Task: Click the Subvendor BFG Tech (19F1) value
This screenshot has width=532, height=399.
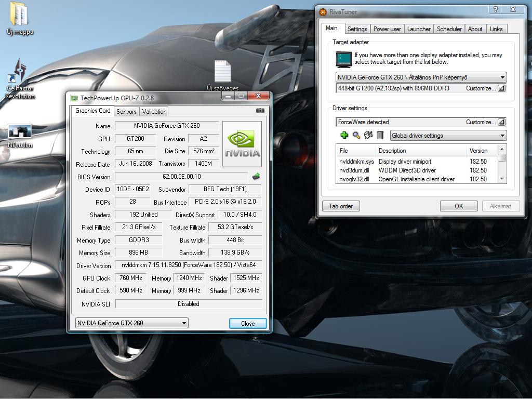Action: coord(225,189)
